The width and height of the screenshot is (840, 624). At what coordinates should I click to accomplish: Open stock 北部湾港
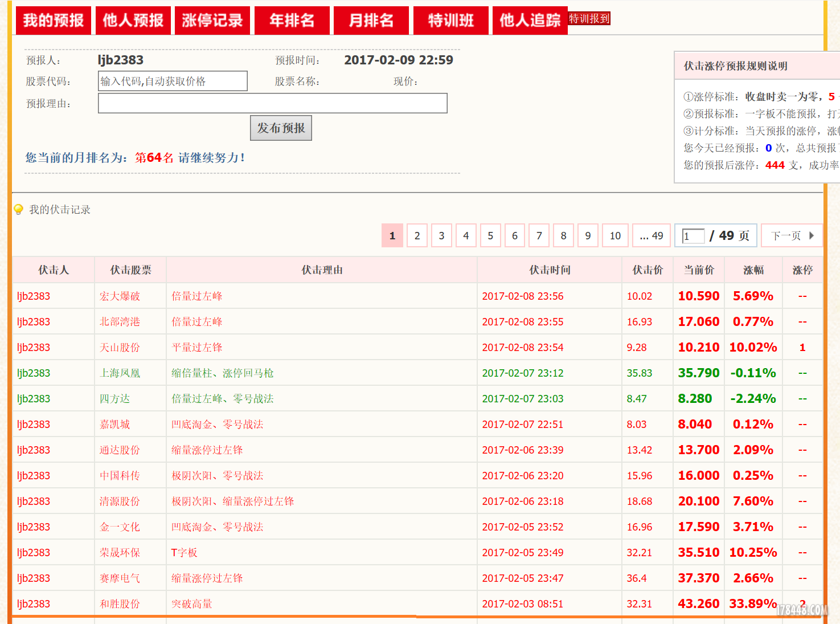click(120, 321)
